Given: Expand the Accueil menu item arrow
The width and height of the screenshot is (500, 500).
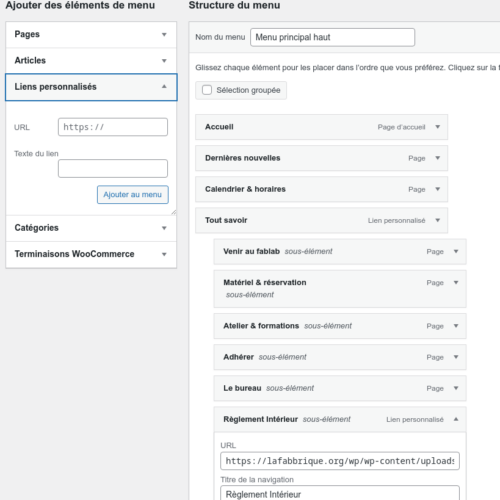Looking at the screenshot, I should click(438, 127).
